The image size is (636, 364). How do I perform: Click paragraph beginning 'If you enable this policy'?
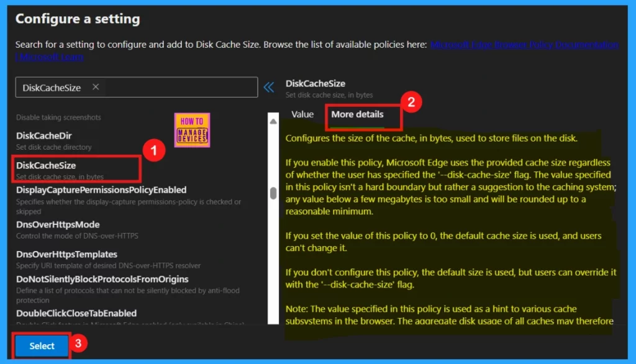[451, 187]
